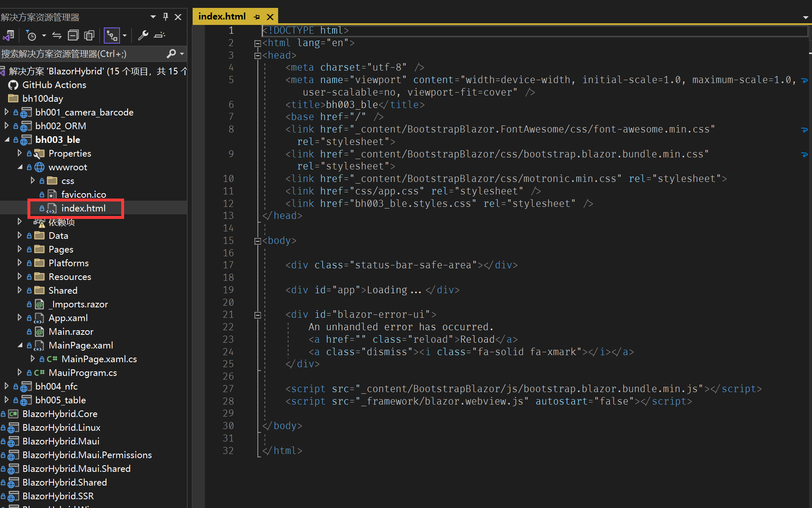Toggle the auto-hide pin for Solution Explorer

click(166, 17)
